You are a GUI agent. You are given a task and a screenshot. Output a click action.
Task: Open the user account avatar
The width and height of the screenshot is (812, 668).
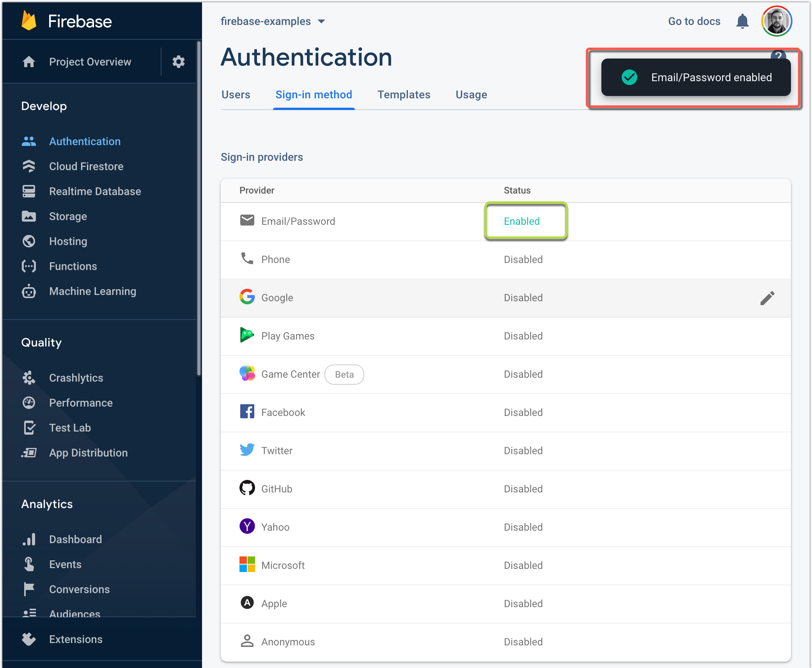point(777,21)
